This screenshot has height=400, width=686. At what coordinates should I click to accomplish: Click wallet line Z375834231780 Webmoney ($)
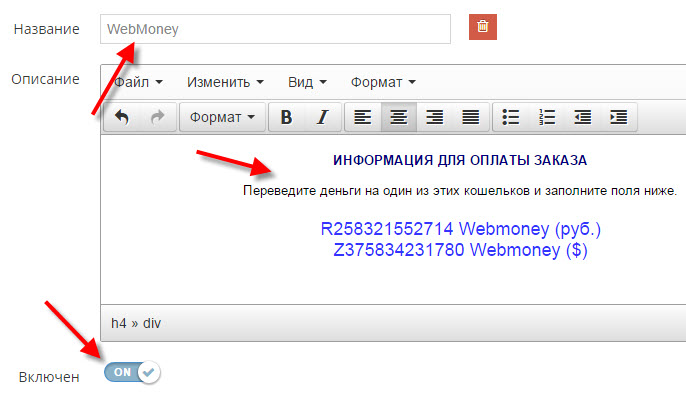point(460,250)
